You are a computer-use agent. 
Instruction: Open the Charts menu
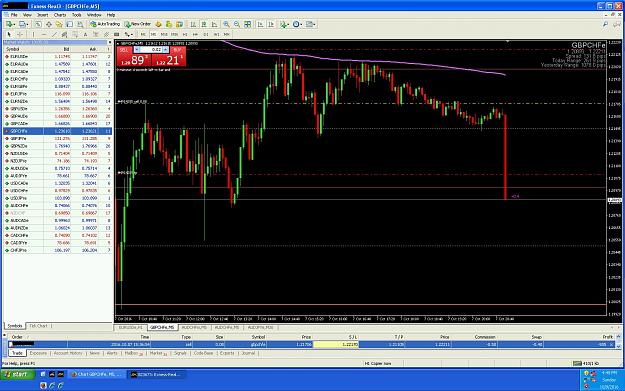pos(60,15)
